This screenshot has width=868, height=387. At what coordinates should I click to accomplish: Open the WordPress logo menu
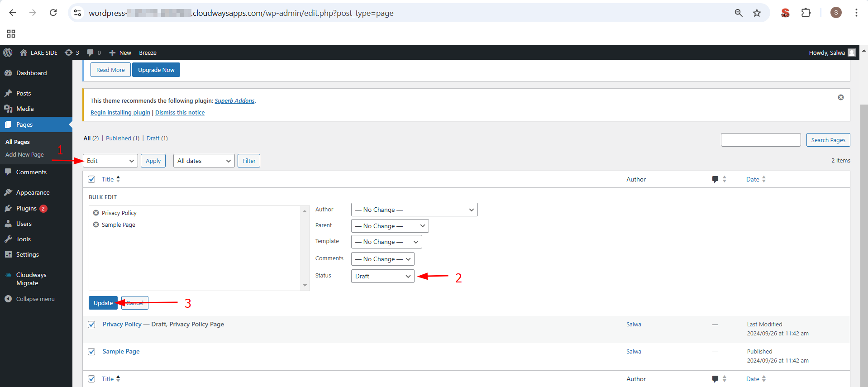pyautogui.click(x=8, y=53)
